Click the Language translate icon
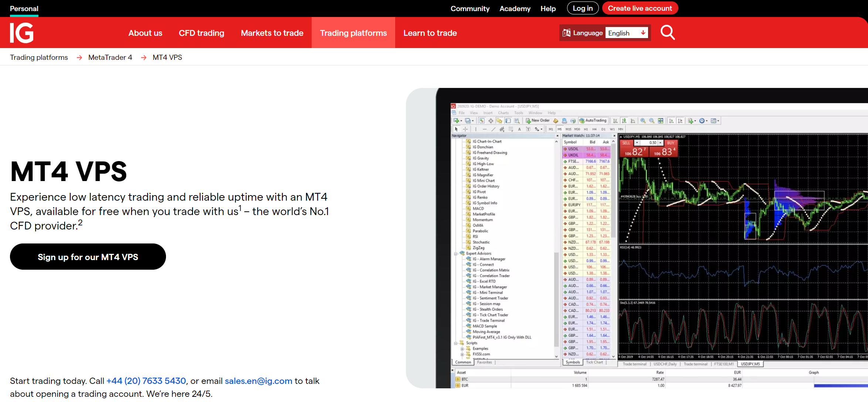868x402 pixels. point(566,33)
